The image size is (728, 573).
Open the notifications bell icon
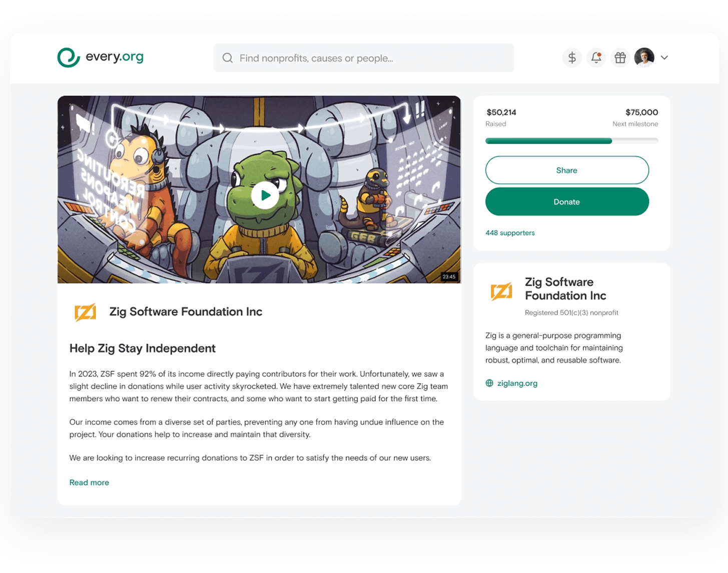[x=596, y=57]
